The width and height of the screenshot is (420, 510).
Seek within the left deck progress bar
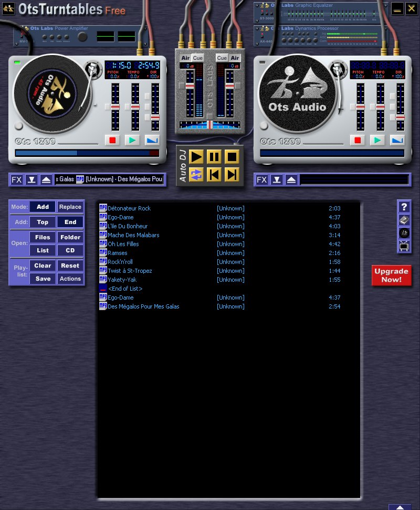point(87,153)
